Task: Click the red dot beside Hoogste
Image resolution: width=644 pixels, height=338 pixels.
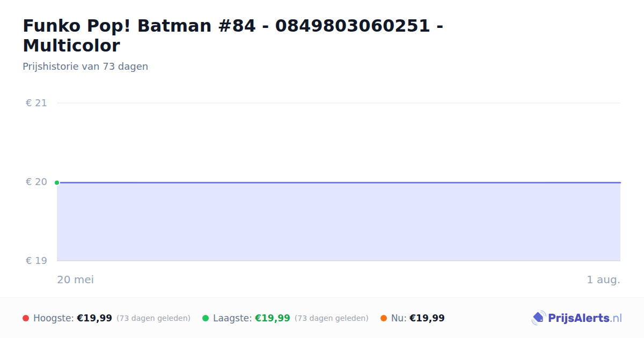Action: [x=26, y=318]
